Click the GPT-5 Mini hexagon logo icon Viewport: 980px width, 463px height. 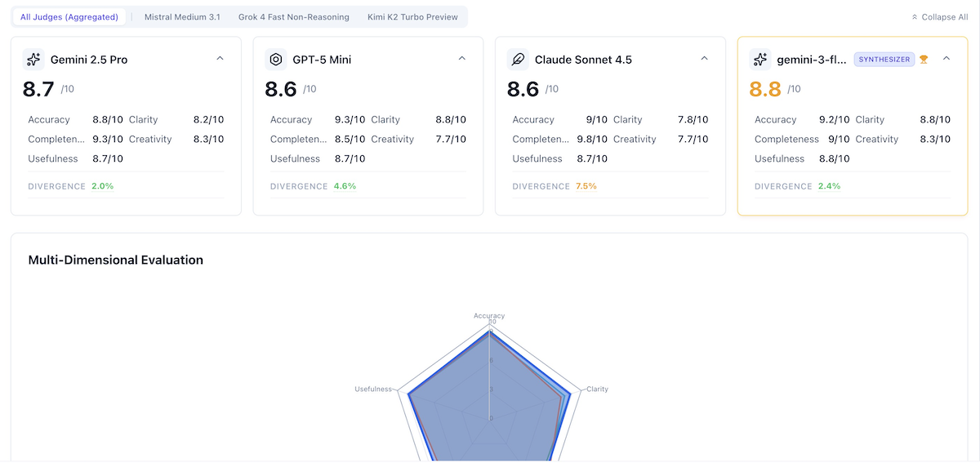tap(276, 60)
